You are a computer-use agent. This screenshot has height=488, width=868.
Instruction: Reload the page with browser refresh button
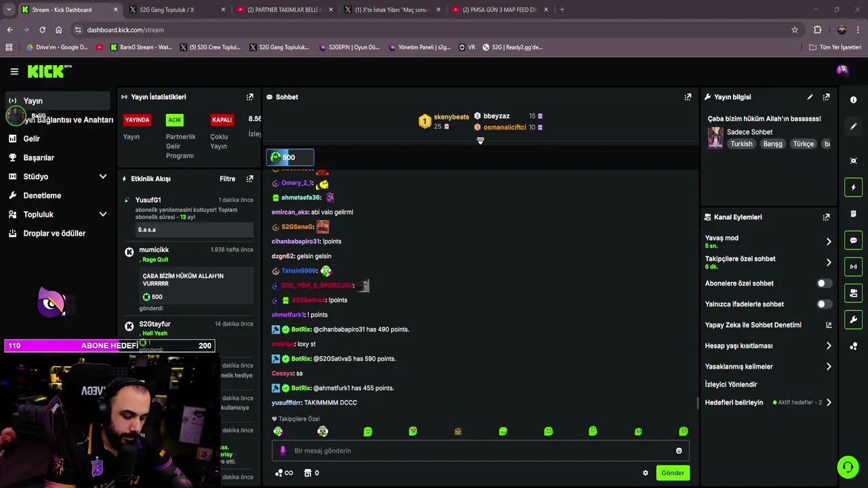coord(42,30)
